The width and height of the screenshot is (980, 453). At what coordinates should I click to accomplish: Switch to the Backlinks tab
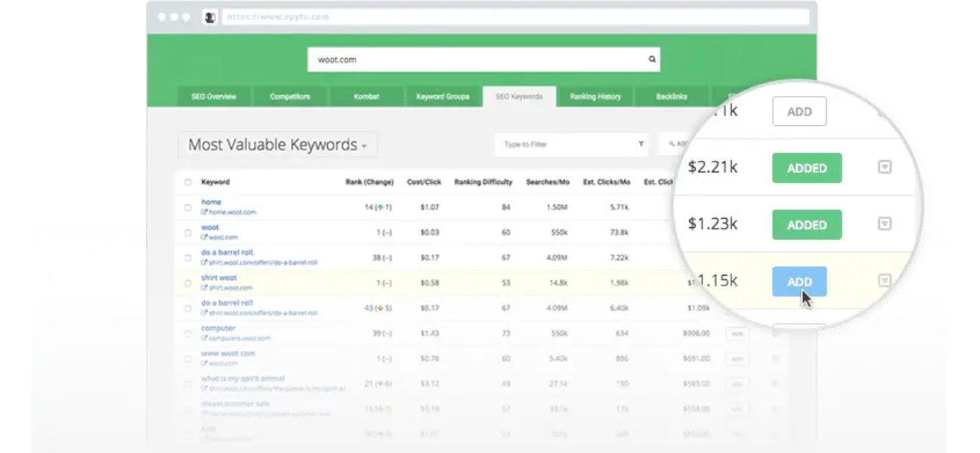pos(672,97)
